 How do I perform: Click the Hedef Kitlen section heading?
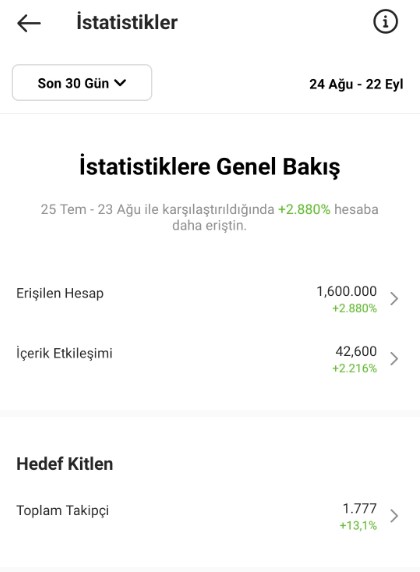(65, 464)
